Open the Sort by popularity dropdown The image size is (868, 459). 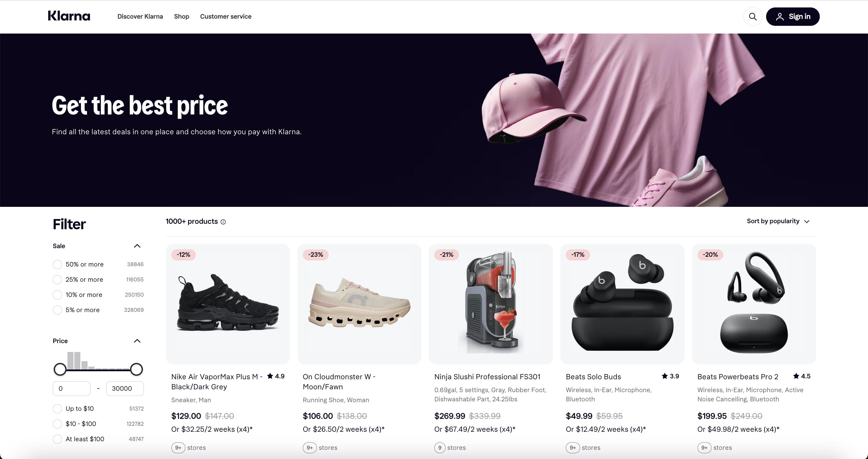tap(778, 221)
